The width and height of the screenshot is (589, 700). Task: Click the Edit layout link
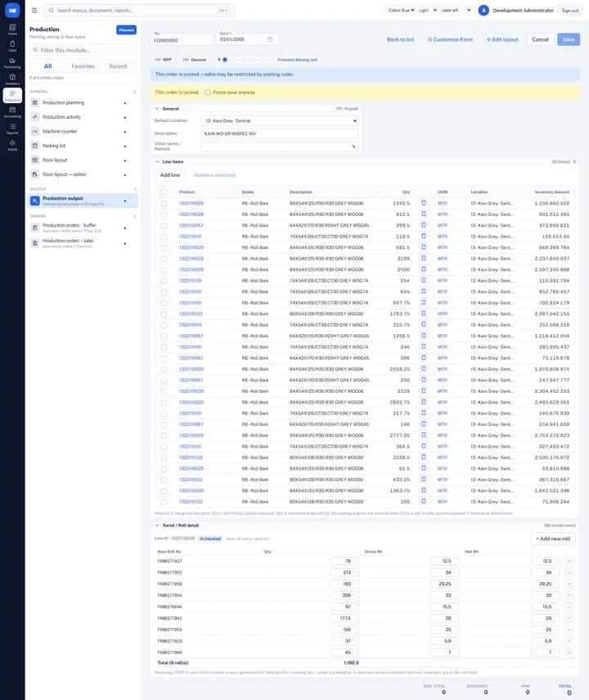pos(502,39)
